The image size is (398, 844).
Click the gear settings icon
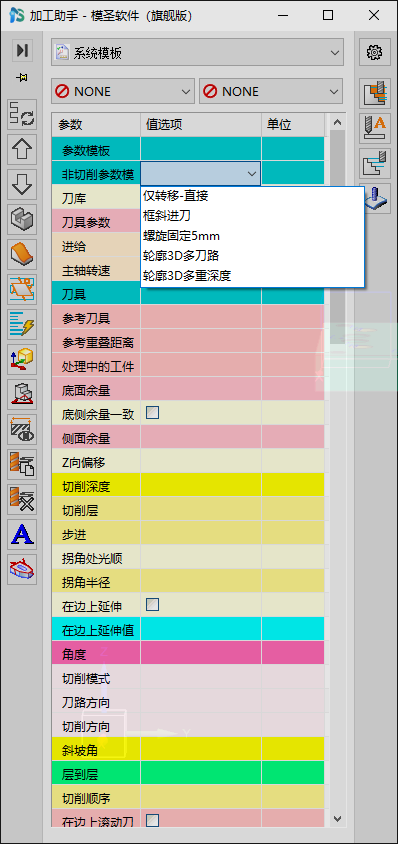click(374, 52)
